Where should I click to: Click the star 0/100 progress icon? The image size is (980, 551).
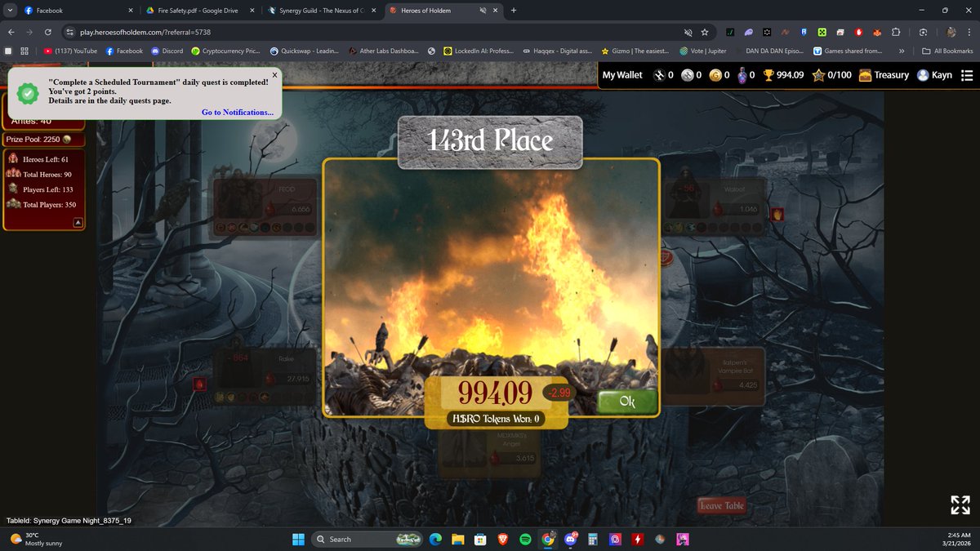tap(818, 75)
